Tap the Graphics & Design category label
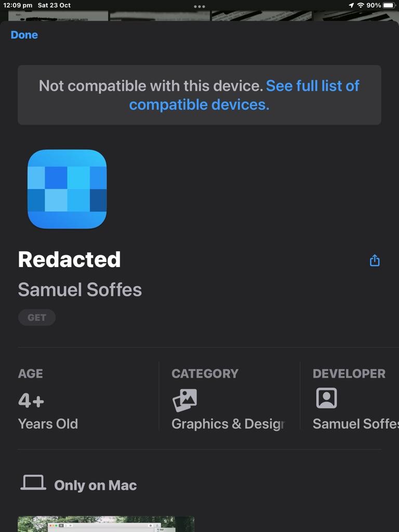The image size is (399, 532). pyautogui.click(x=228, y=424)
